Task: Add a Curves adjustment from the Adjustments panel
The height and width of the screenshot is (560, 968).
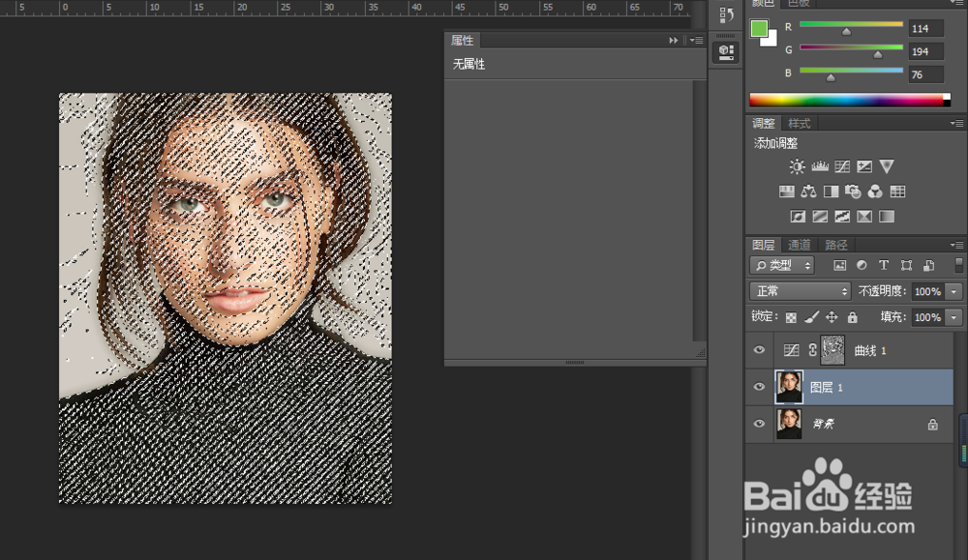Action: click(x=842, y=166)
